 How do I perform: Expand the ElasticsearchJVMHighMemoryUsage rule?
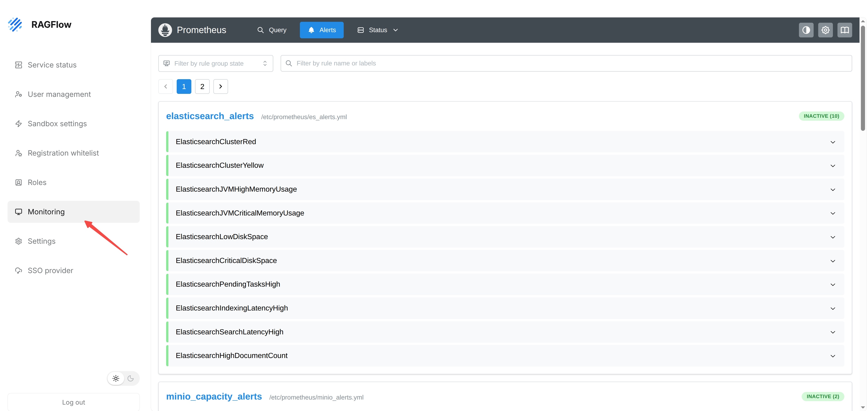pyautogui.click(x=505, y=189)
